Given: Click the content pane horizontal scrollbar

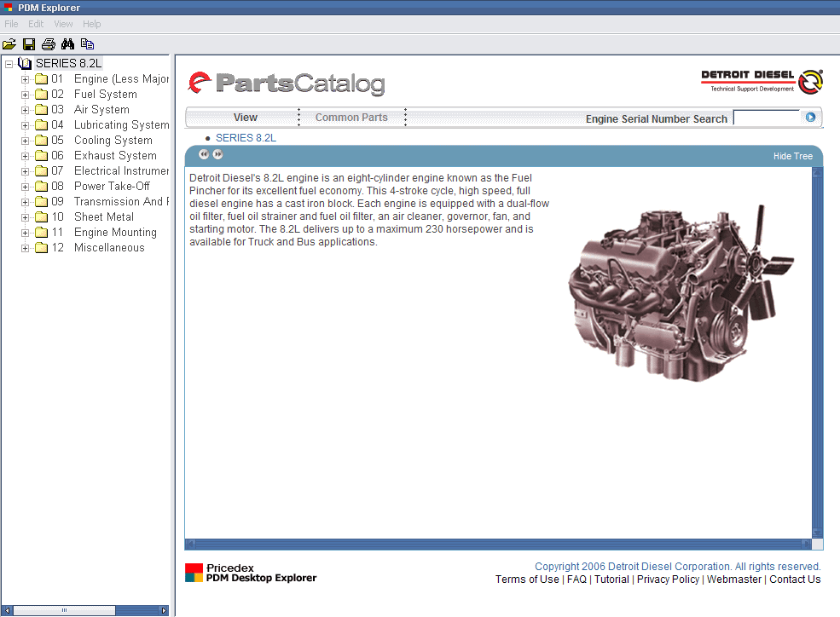Looking at the screenshot, I should pos(498,545).
